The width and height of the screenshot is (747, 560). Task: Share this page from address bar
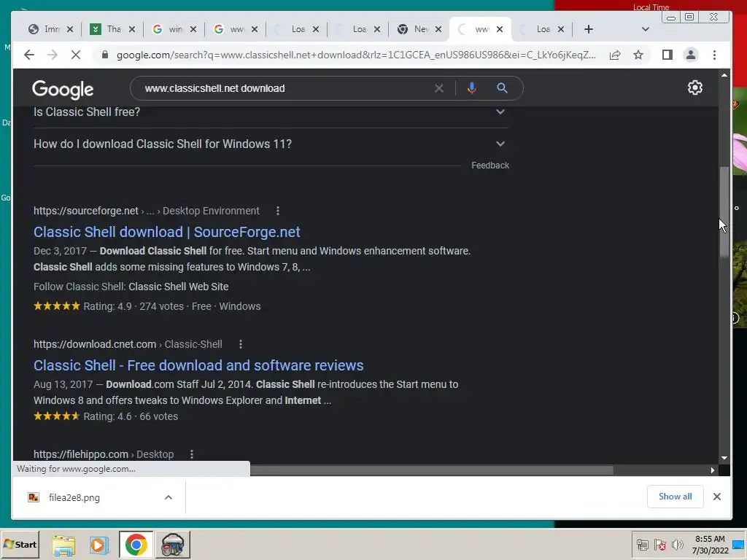[x=615, y=55]
